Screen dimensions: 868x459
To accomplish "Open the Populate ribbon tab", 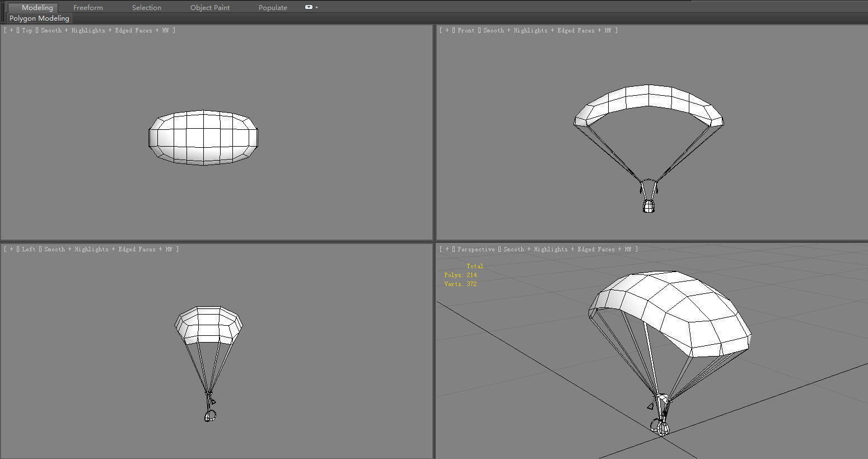I will tap(273, 7).
